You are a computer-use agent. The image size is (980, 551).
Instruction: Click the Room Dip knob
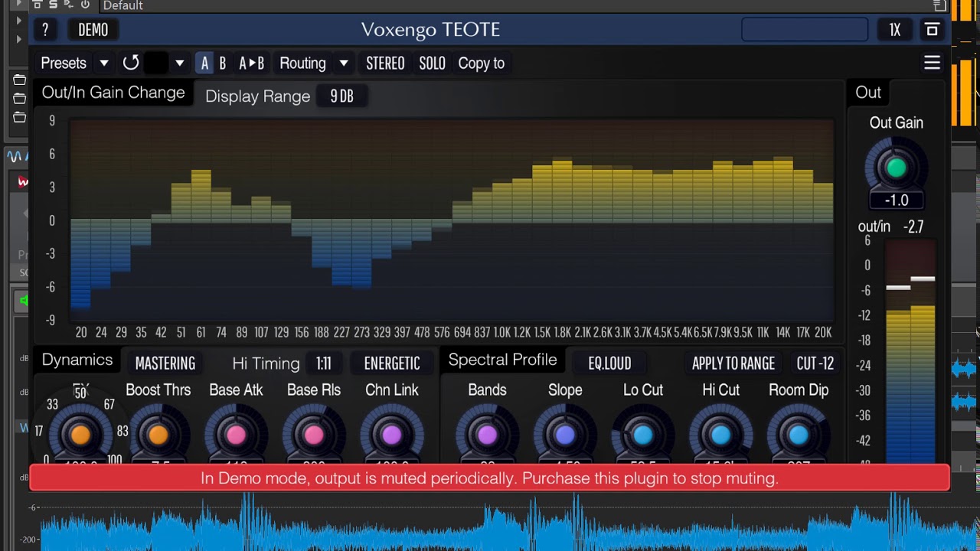[799, 435]
